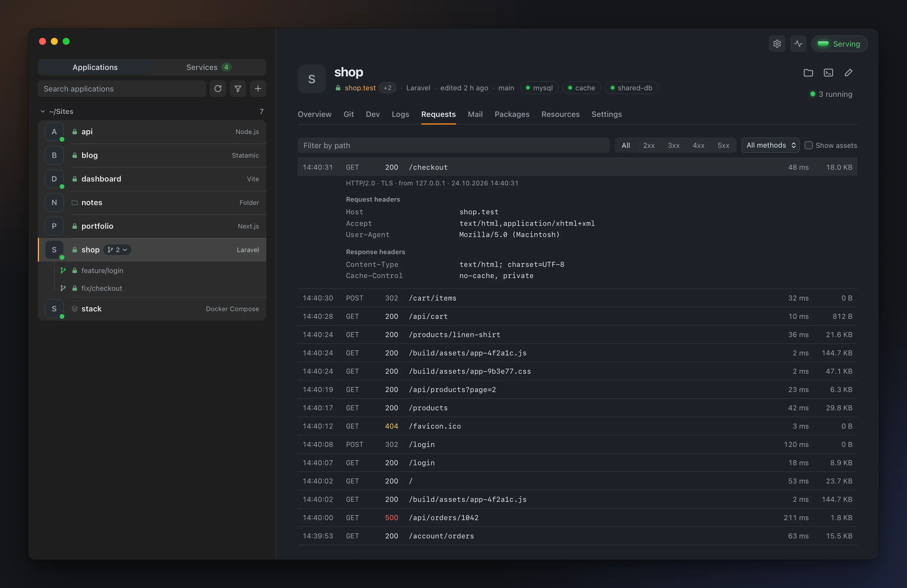Screen dimensions: 907x588
Task: Click the mysql service pill
Action: click(x=539, y=88)
